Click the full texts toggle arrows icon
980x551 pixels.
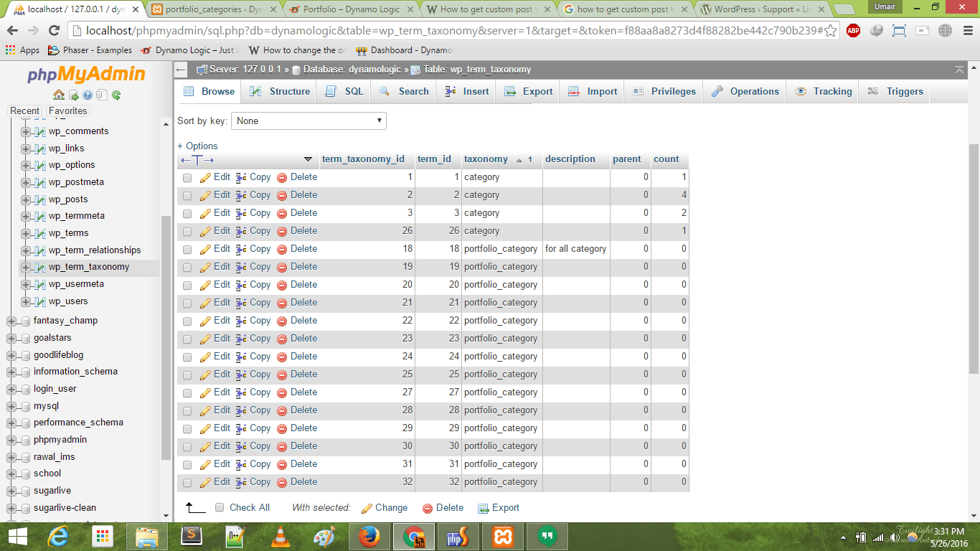pyautogui.click(x=197, y=159)
